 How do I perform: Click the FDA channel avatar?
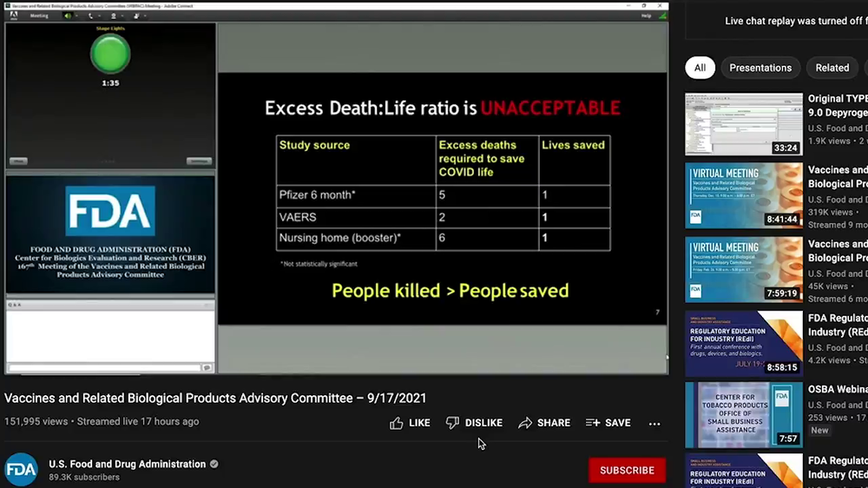click(21, 470)
